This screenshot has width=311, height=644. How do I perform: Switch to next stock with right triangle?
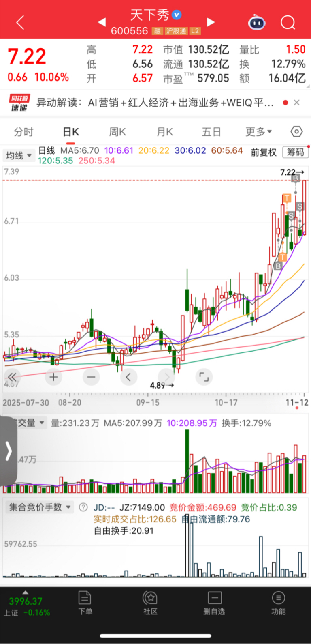click(x=210, y=22)
